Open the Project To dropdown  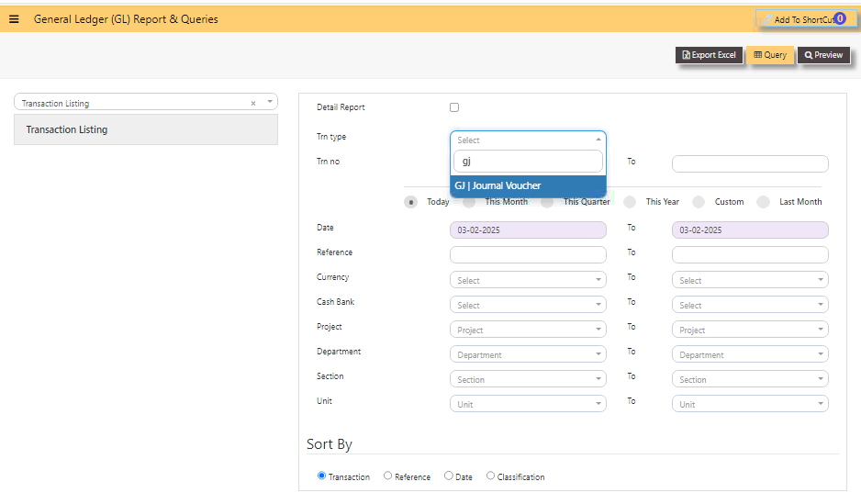coord(750,330)
